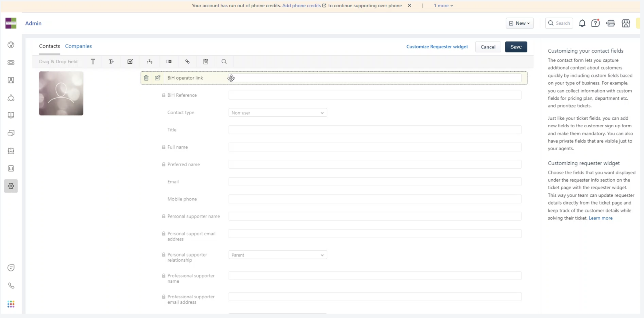This screenshot has width=644, height=318.
Task: Click 'Customizing requester widget' heading
Action: coord(584,163)
